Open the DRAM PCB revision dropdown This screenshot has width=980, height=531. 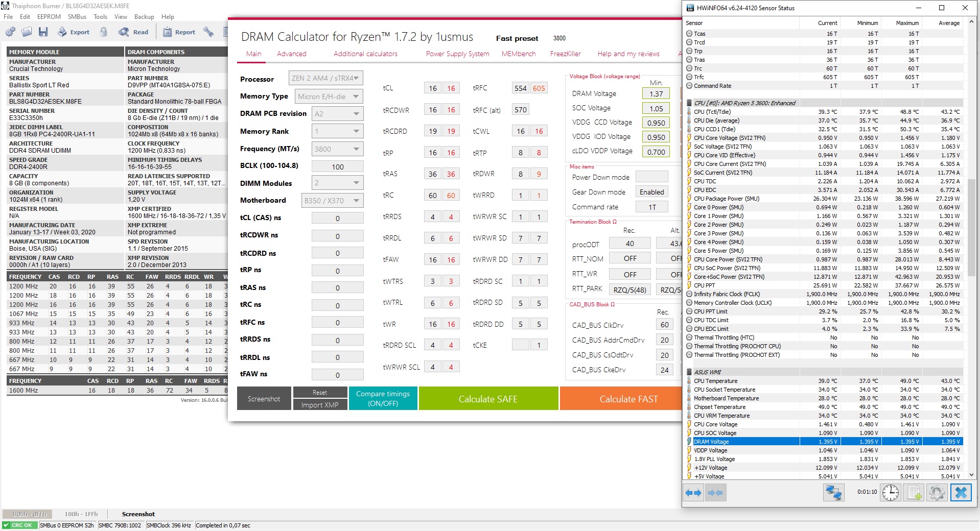[337, 113]
